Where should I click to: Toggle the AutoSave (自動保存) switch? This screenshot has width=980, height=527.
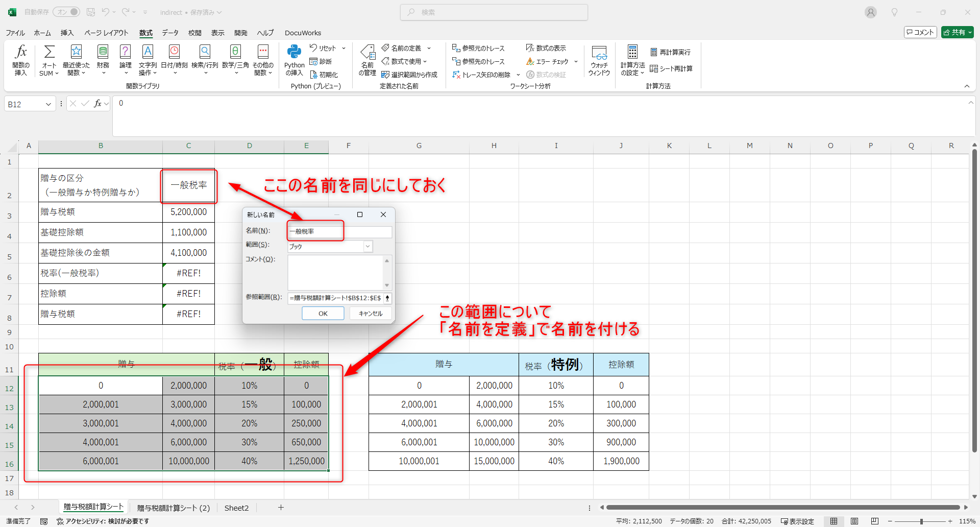pos(68,12)
